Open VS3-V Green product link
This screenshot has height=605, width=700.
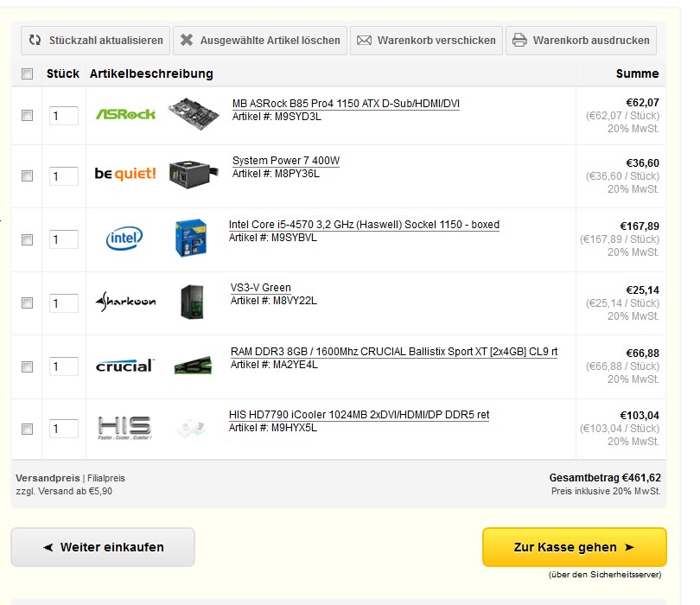pyautogui.click(x=261, y=288)
